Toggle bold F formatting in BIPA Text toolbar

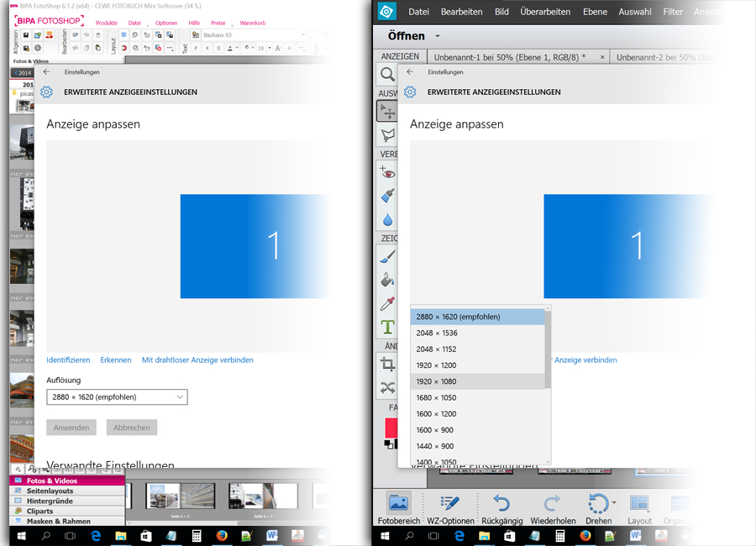(x=196, y=48)
